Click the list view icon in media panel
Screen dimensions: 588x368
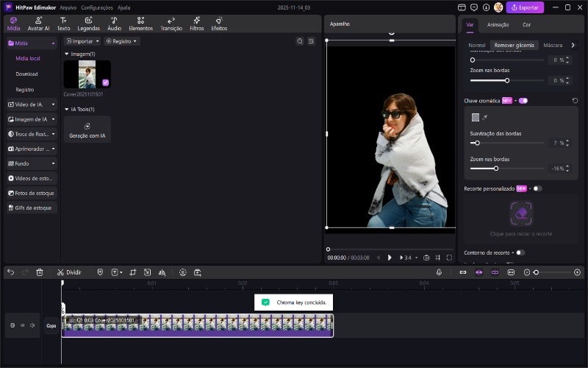coord(311,41)
